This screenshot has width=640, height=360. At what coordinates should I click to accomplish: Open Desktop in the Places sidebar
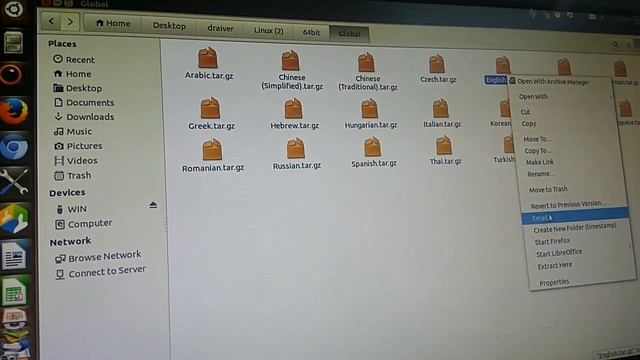pos(78,88)
